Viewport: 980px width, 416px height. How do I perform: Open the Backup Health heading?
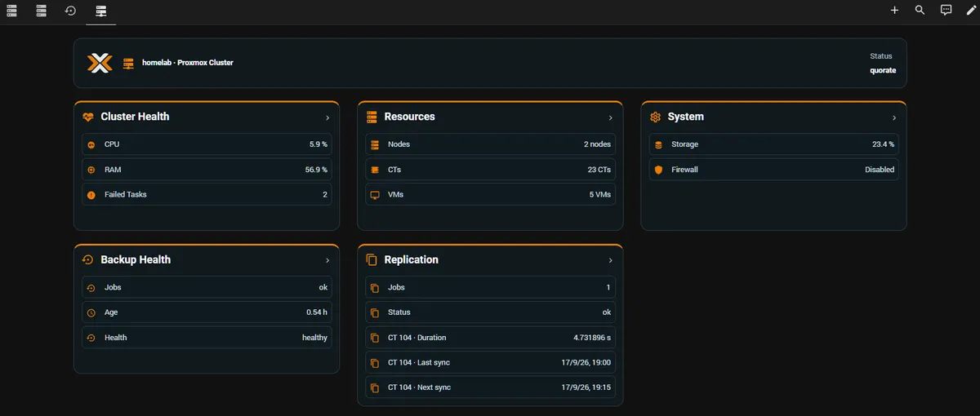[136, 259]
